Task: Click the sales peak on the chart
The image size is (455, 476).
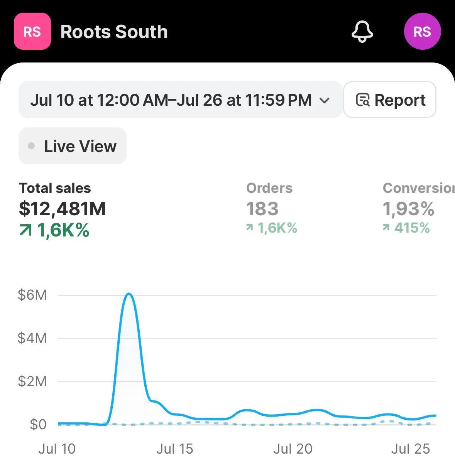Action: point(129,294)
